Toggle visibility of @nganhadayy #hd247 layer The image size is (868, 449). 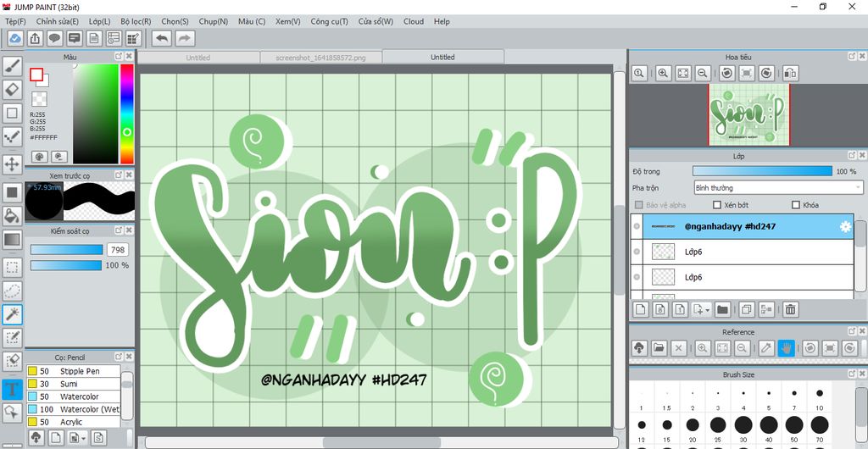pos(637,227)
